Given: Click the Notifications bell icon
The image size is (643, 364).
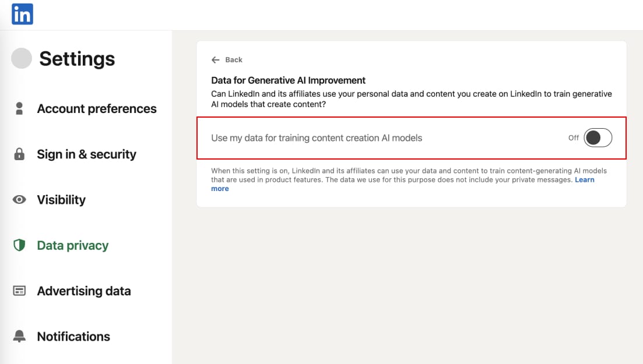Looking at the screenshot, I should 19,336.
